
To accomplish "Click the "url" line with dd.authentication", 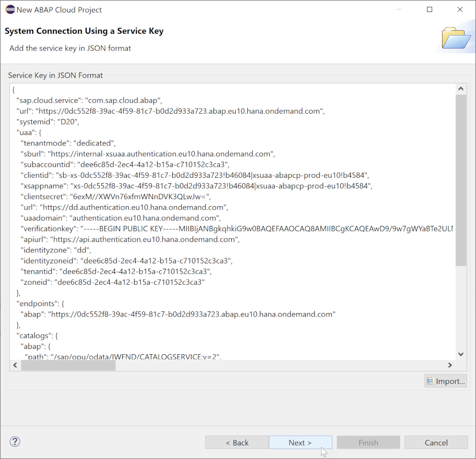I will (x=124, y=207).
